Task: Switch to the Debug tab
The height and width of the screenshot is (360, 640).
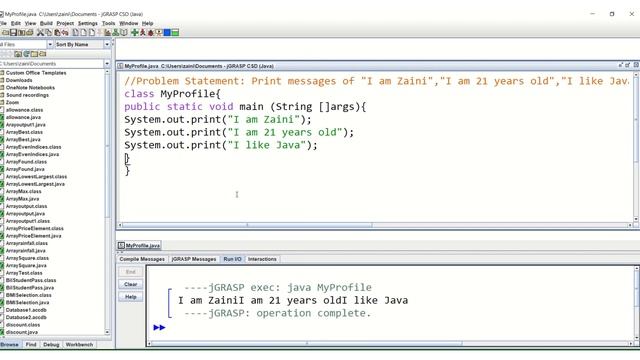Action: (x=51, y=344)
